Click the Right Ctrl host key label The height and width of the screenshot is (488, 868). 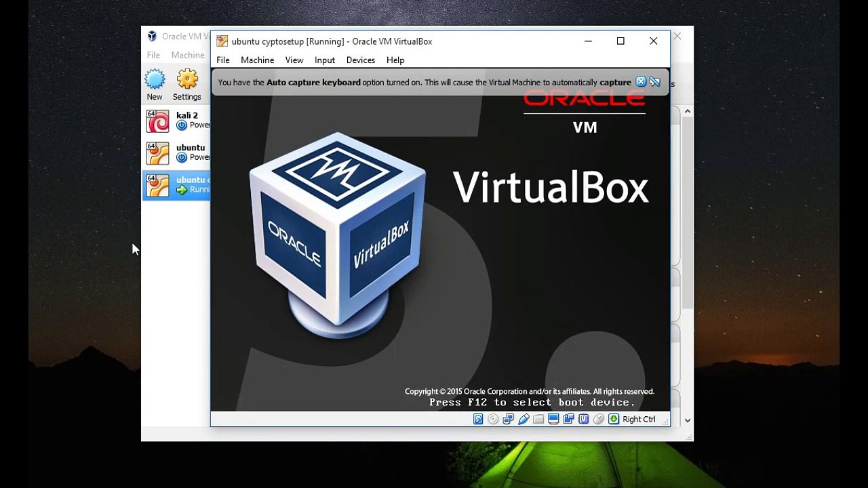pyautogui.click(x=639, y=420)
